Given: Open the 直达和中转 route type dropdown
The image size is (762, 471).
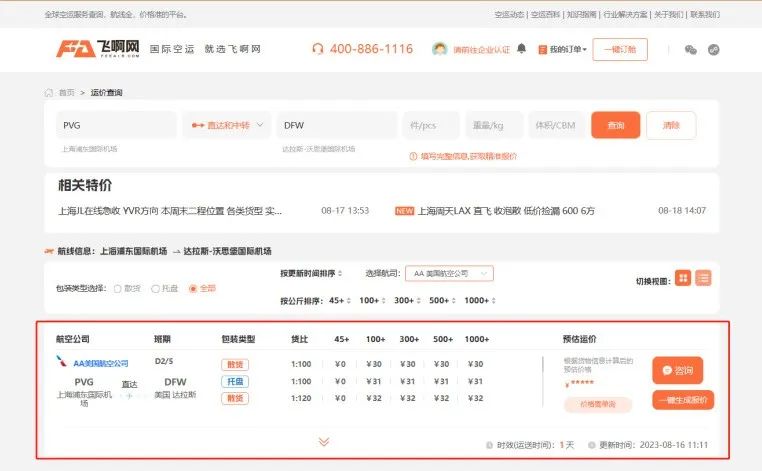Looking at the screenshot, I should pos(227,125).
